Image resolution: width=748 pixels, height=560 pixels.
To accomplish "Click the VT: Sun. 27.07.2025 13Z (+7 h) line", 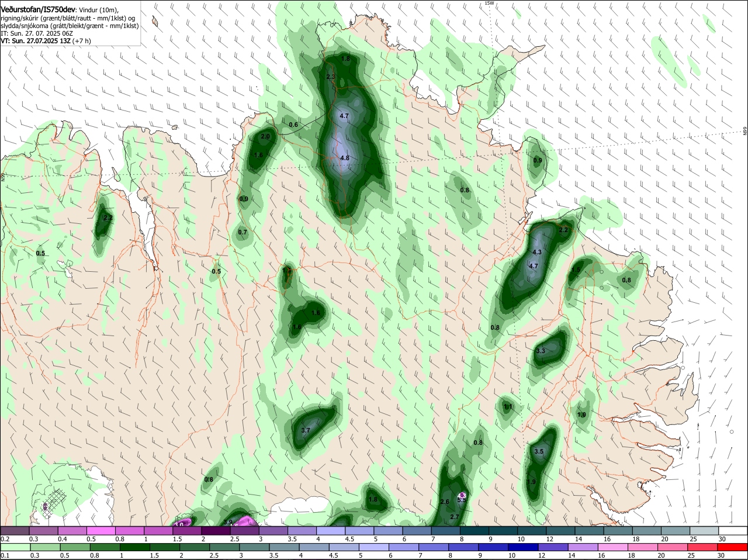I will coord(46,41).
